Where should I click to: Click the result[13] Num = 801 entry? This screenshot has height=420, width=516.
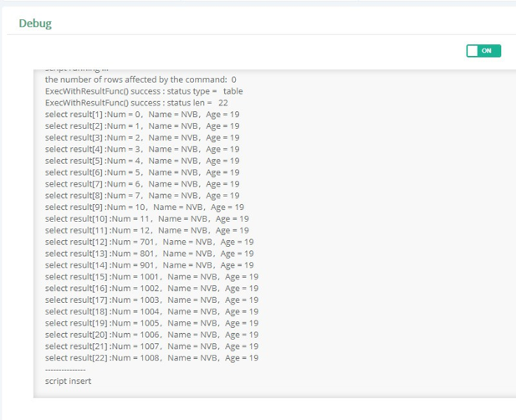149,254
